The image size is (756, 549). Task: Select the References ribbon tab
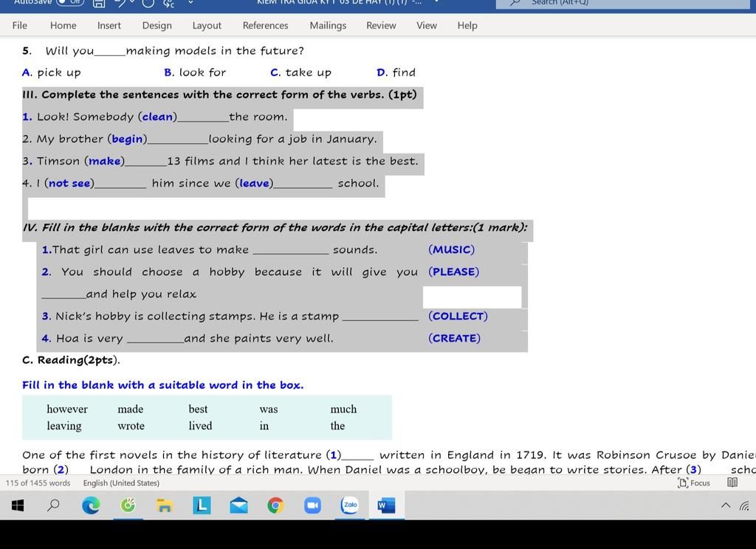coord(265,26)
